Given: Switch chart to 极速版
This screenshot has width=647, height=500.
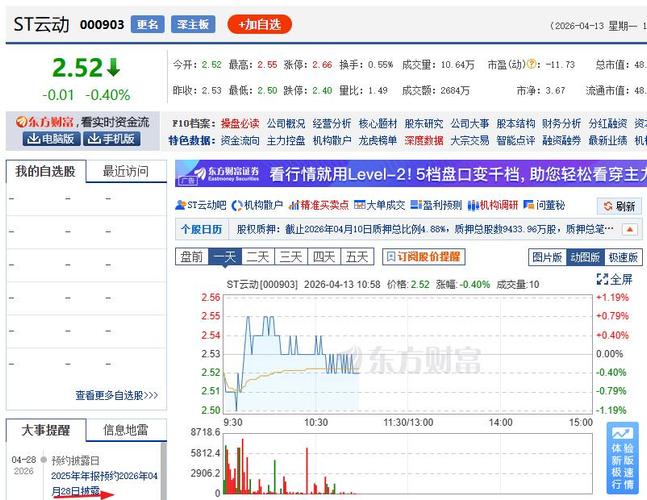Looking at the screenshot, I should tap(623, 257).
